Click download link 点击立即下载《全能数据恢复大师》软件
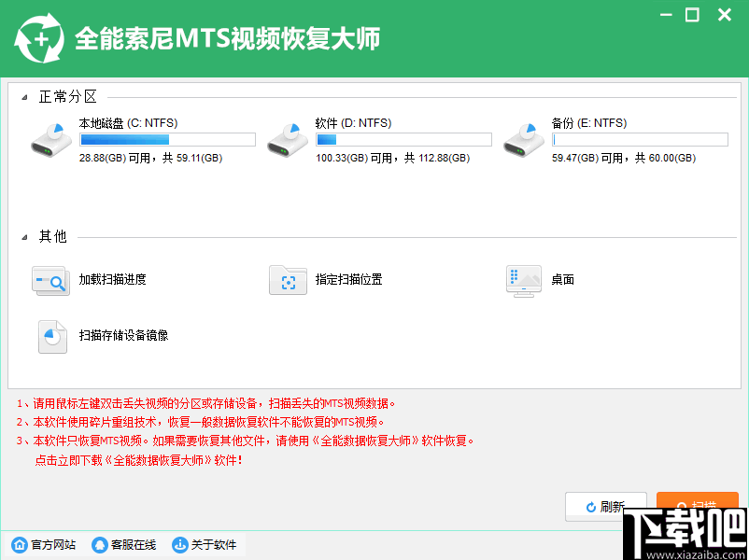Image resolution: width=749 pixels, height=560 pixels. pos(139,461)
